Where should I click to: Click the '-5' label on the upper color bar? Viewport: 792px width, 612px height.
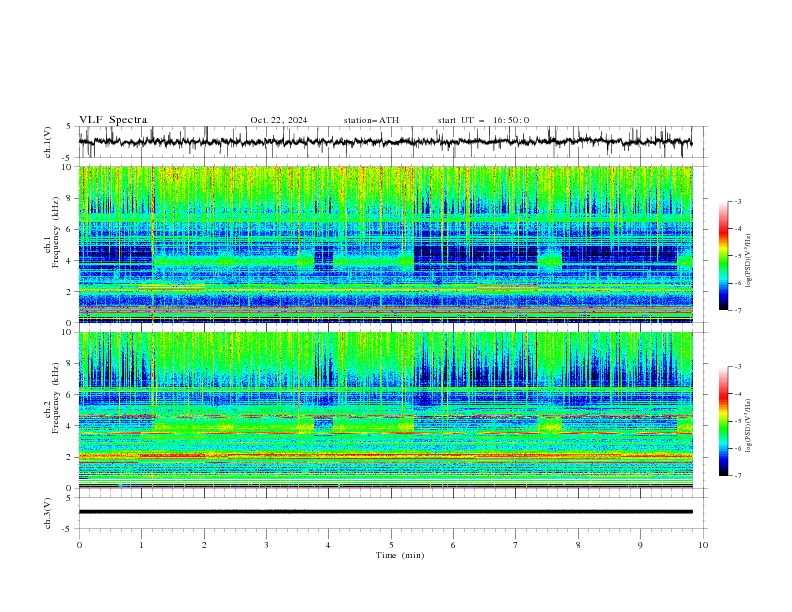pyautogui.click(x=737, y=256)
